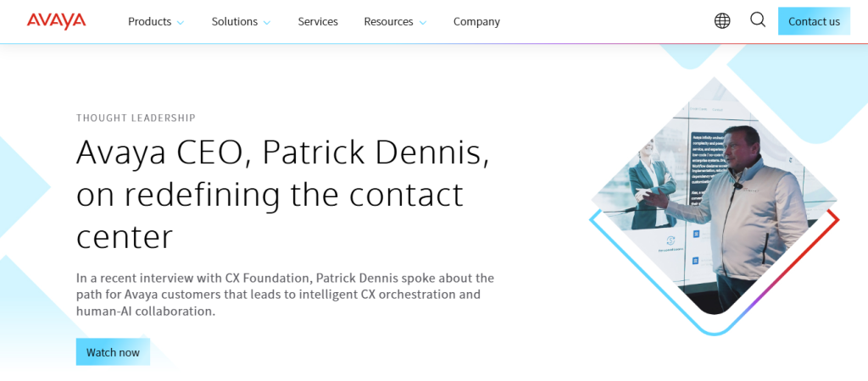This screenshot has height=381, width=868.
Task: Click the THOUGHT LEADERSHIP label
Action: click(x=136, y=119)
